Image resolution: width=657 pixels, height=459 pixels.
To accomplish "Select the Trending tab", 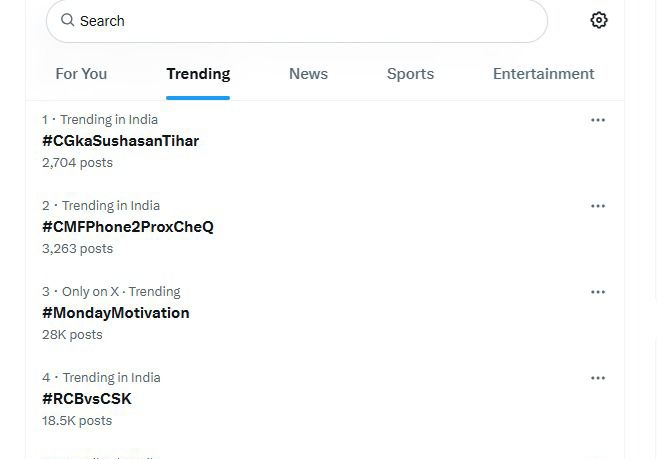I will pos(198,74).
